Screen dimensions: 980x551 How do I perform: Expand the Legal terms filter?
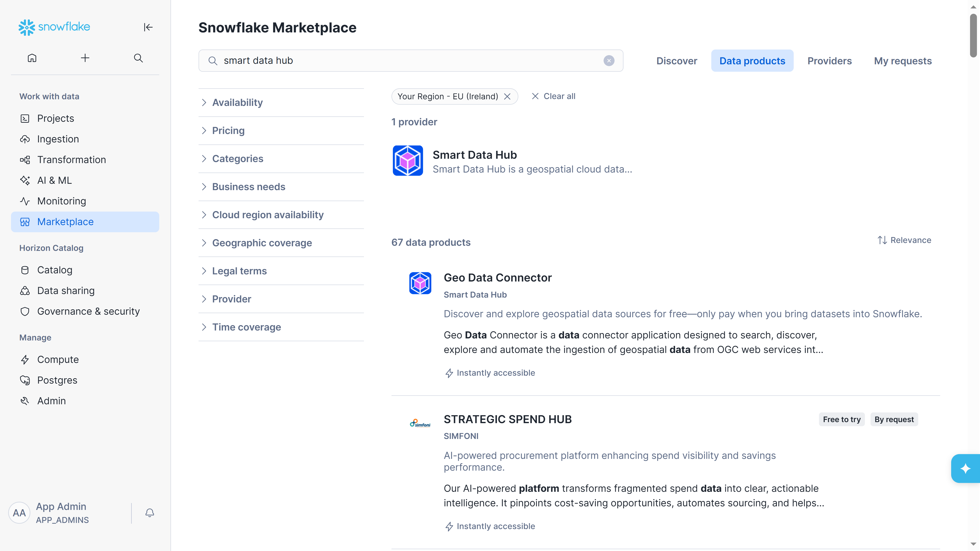pyautogui.click(x=281, y=271)
